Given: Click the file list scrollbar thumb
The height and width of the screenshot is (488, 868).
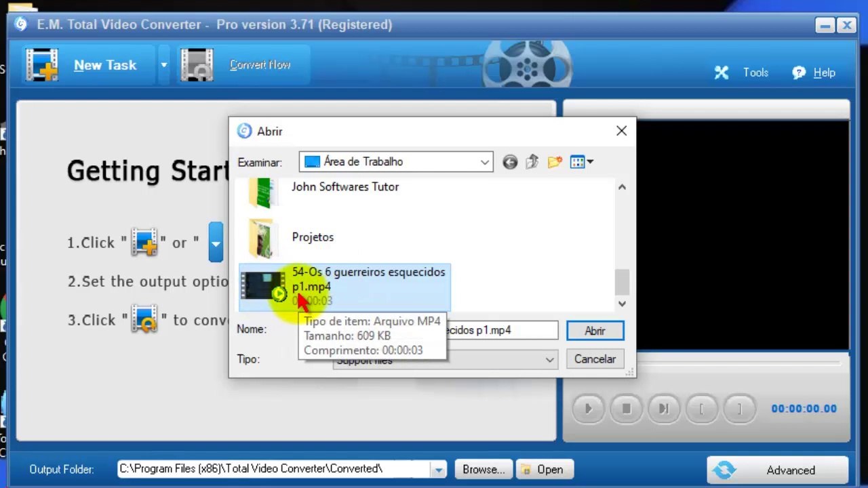Looking at the screenshot, I should 622,281.
